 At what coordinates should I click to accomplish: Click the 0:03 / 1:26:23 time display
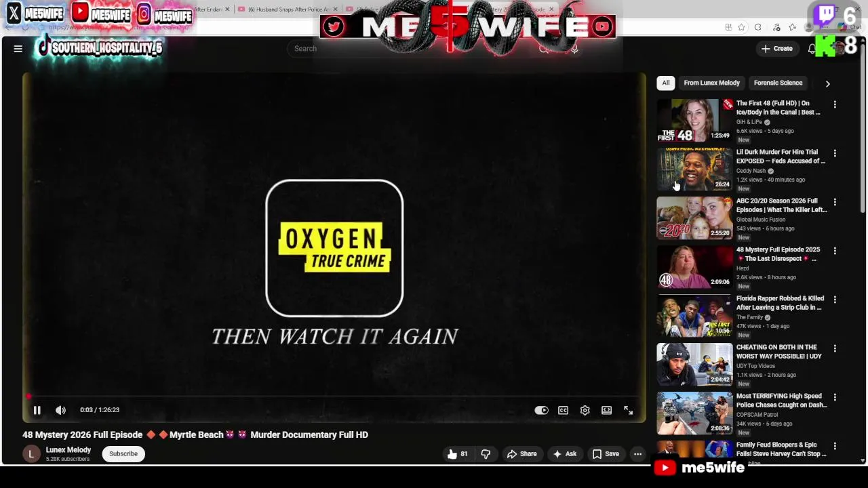[100, 410]
